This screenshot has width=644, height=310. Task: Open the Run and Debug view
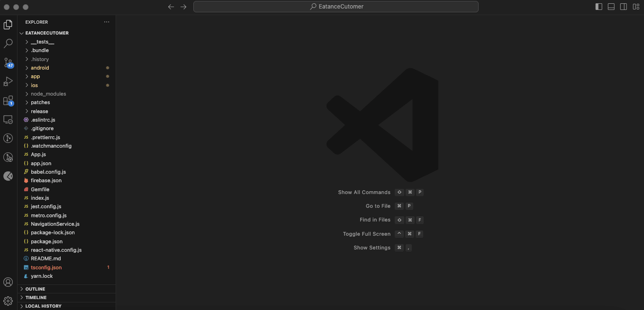coord(8,81)
